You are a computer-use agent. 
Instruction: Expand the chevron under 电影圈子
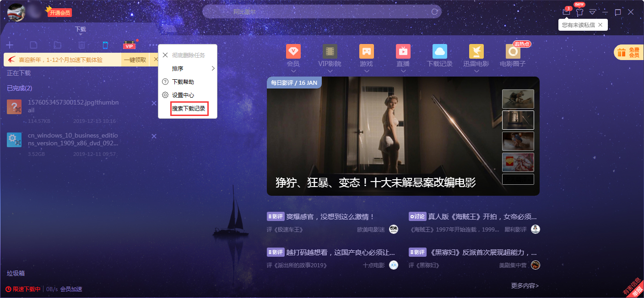pyautogui.click(x=513, y=71)
